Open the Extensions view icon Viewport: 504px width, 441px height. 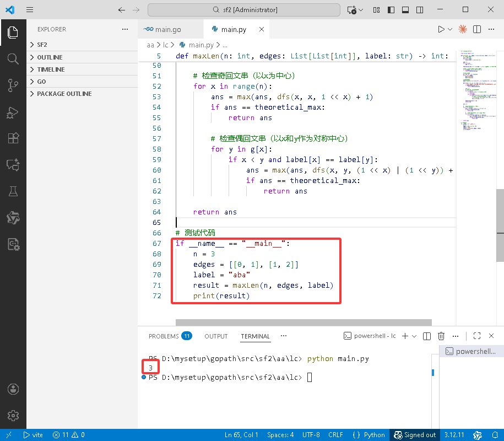tap(13, 138)
